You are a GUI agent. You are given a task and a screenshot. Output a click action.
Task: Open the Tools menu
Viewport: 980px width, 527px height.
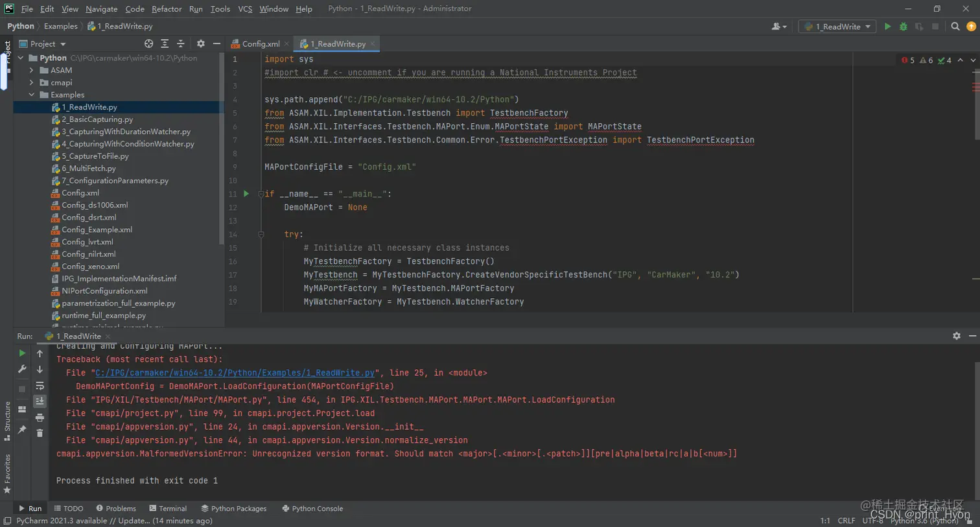(220, 9)
